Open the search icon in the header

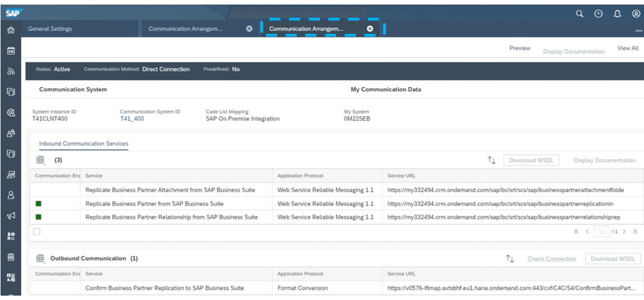(x=580, y=14)
